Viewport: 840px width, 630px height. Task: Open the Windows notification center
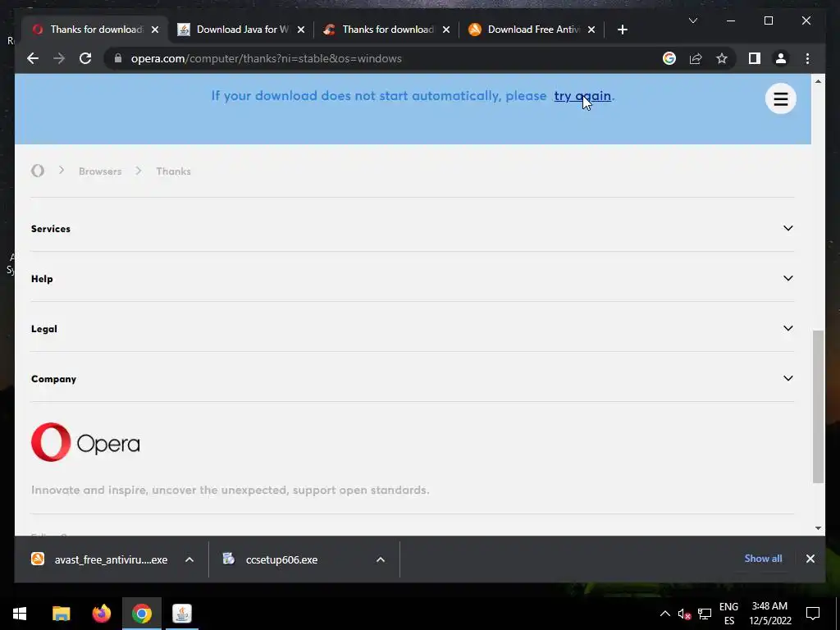(813, 614)
